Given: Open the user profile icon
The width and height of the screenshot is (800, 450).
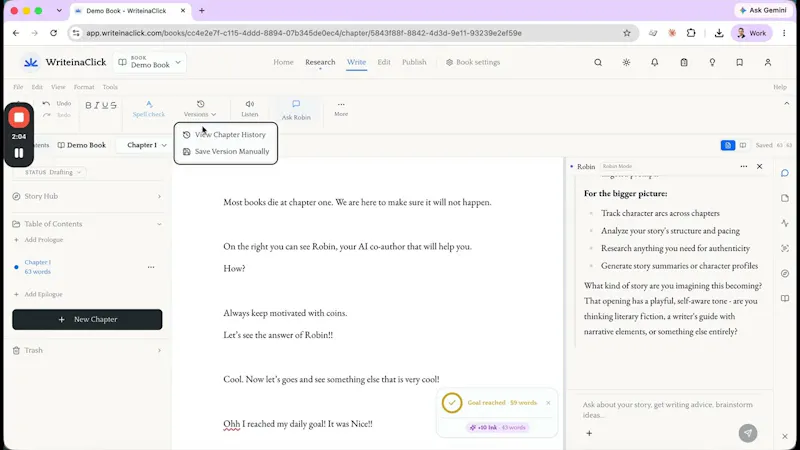Looking at the screenshot, I should (x=768, y=62).
